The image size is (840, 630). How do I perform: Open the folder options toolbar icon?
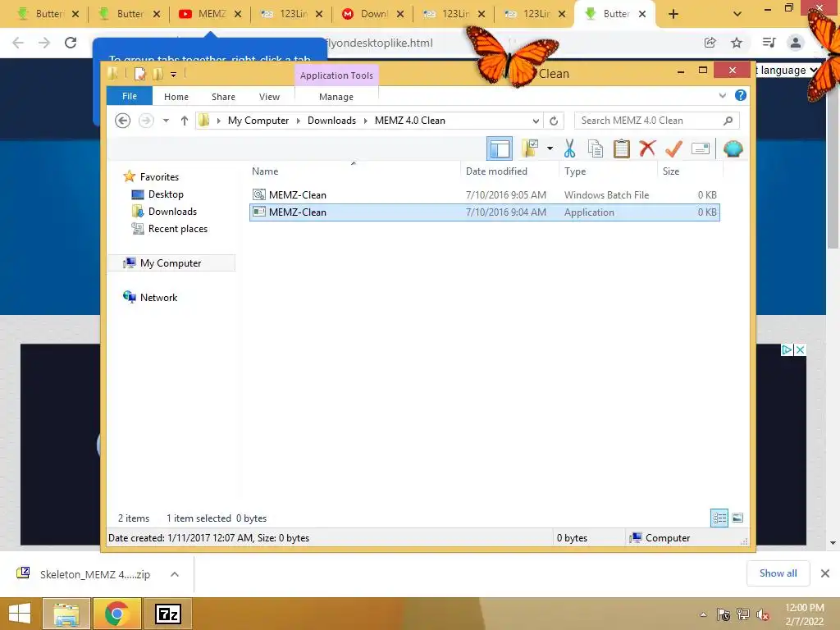(x=531, y=148)
